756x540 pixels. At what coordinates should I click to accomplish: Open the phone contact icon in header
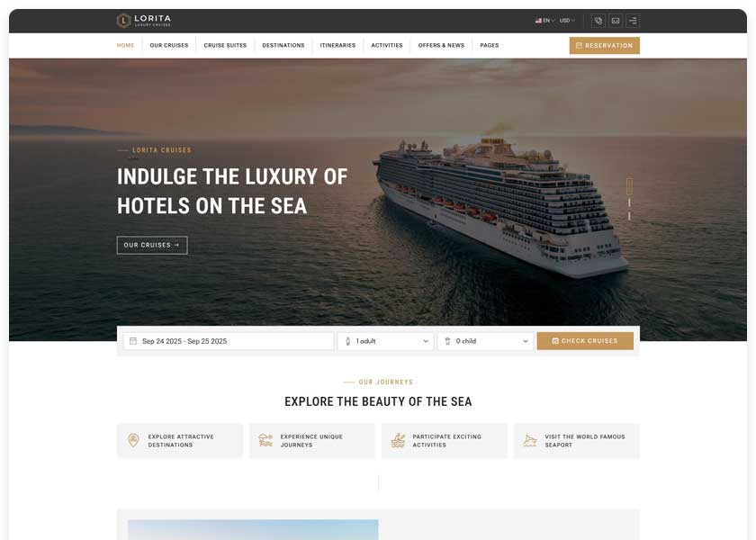click(598, 21)
